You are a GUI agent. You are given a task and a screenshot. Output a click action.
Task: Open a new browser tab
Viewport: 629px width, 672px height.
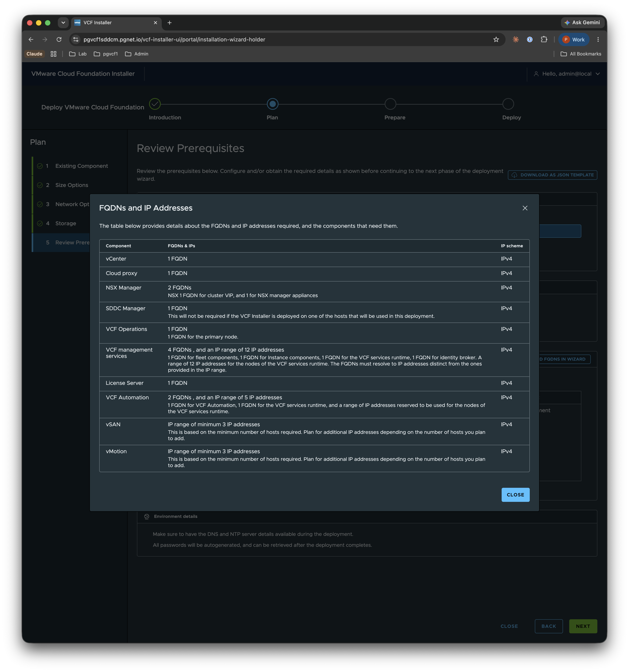pyautogui.click(x=169, y=23)
